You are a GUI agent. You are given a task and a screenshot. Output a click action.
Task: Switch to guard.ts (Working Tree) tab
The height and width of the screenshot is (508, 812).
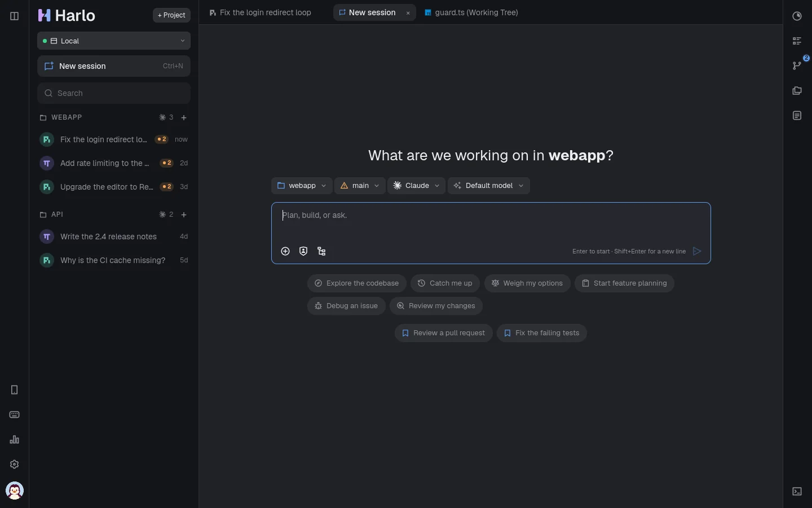click(471, 12)
